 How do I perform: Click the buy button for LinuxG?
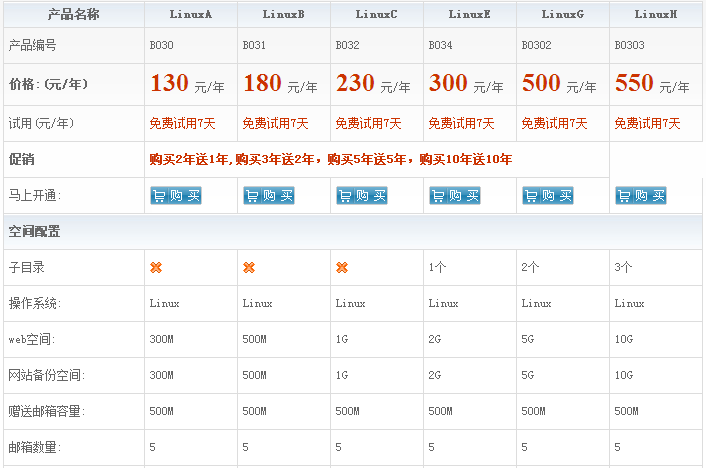tap(548, 195)
